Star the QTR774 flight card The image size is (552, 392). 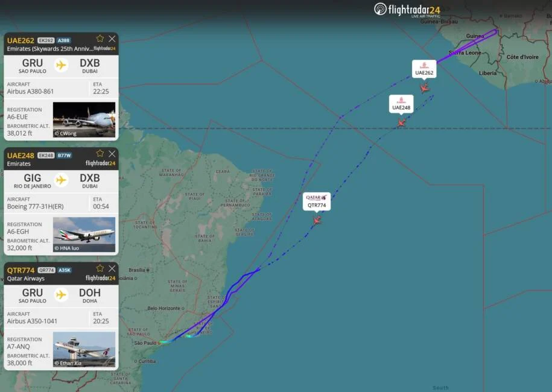pyautogui.click(x=100, y=268)
